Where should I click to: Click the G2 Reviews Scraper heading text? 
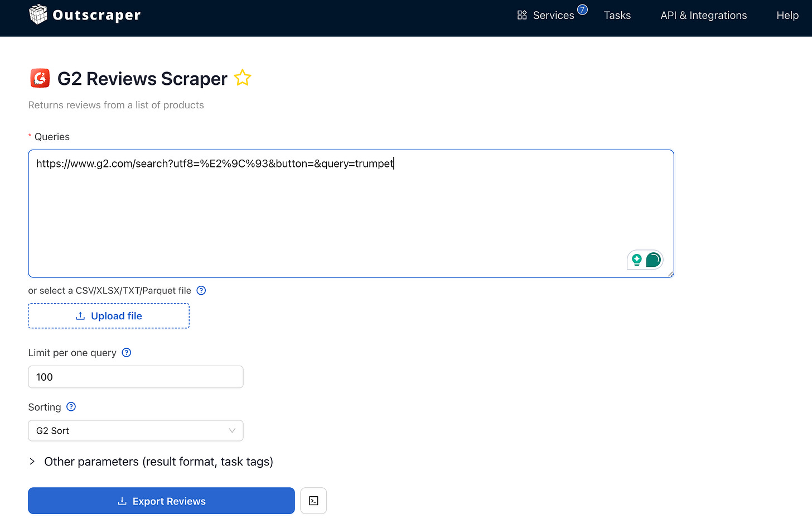click(142, 79)
